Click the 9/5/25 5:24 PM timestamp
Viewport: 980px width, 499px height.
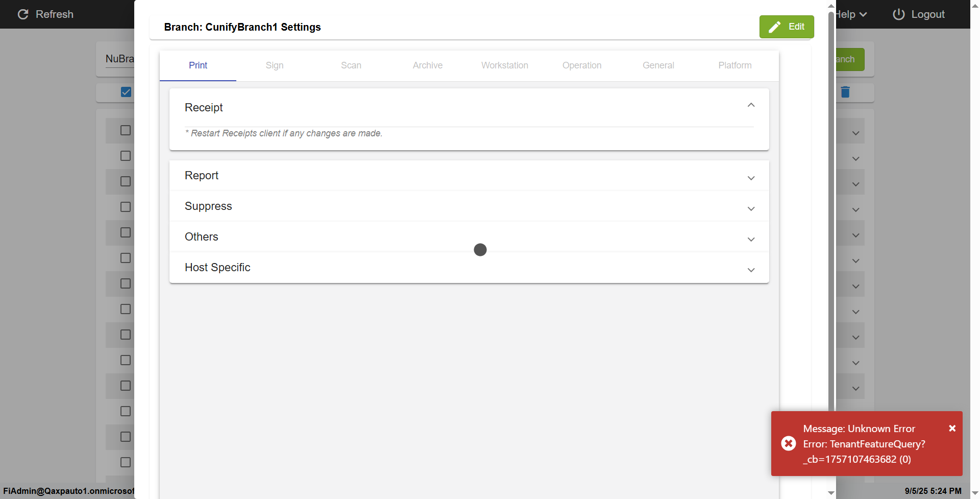933,491
